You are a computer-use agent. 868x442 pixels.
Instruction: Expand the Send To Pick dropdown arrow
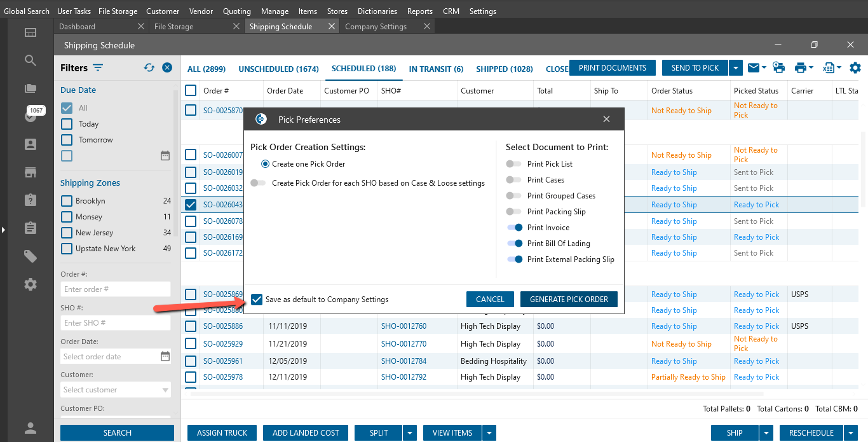pos(735,68)
